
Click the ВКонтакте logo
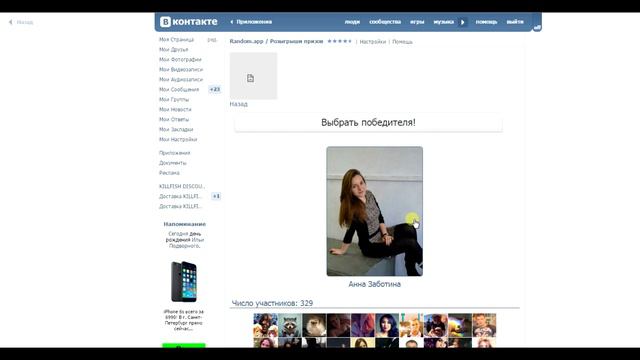coord(189,22)
